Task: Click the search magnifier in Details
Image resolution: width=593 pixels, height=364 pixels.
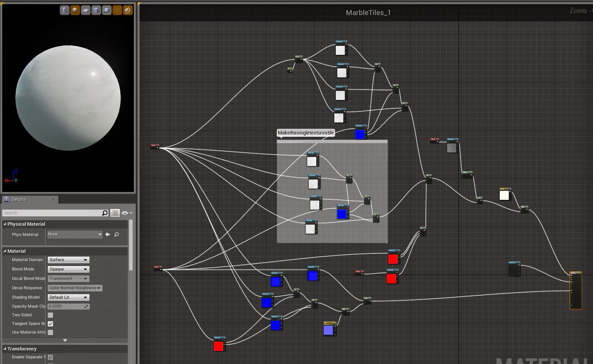Action: [x=105, y=213]
